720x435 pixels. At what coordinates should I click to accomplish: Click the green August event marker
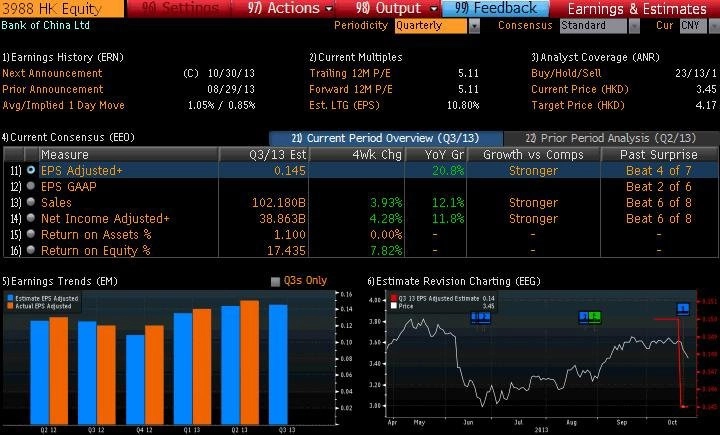coord(595,316)
